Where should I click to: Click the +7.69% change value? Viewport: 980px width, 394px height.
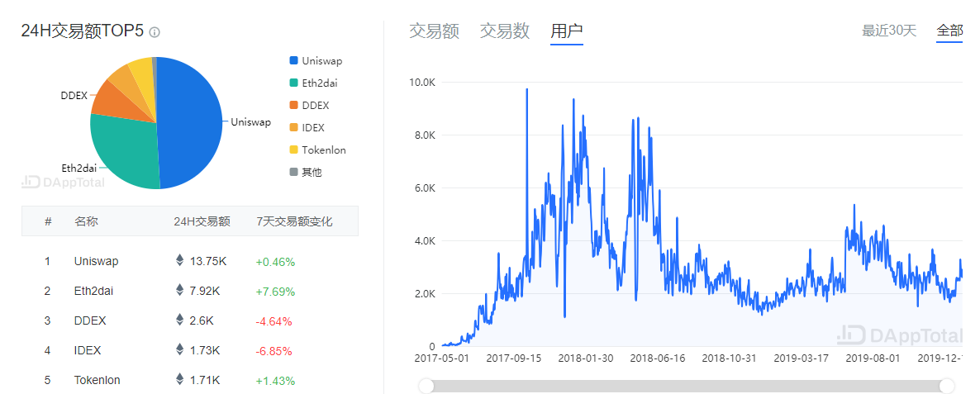click(275, 292)
